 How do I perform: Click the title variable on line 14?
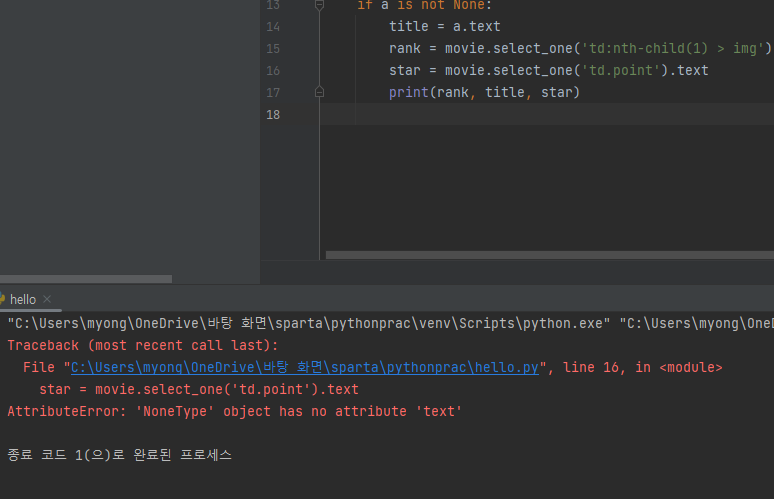point(408,27)
